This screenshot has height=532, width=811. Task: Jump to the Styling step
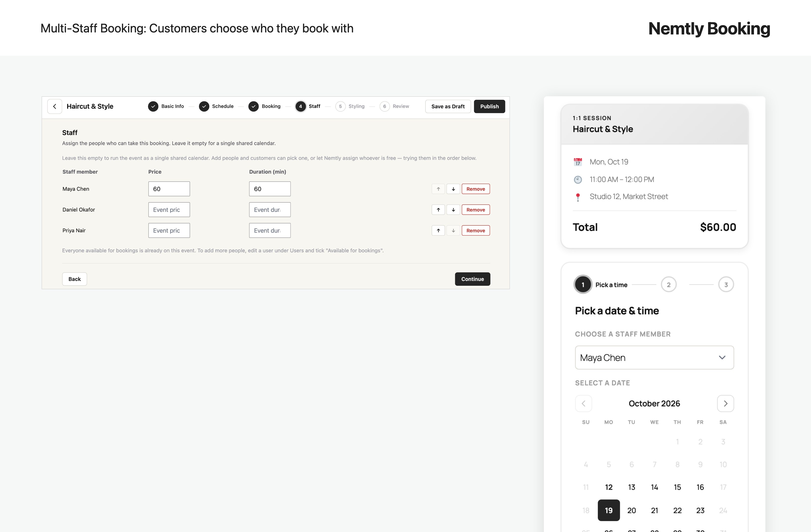(350, 106)
